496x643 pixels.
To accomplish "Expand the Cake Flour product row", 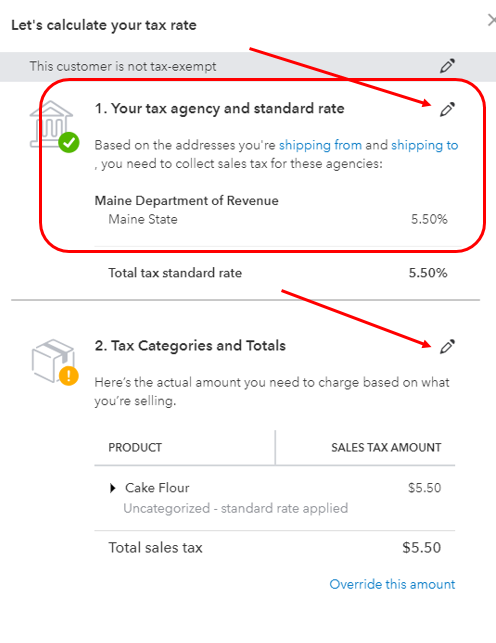I will click(112, 488).
